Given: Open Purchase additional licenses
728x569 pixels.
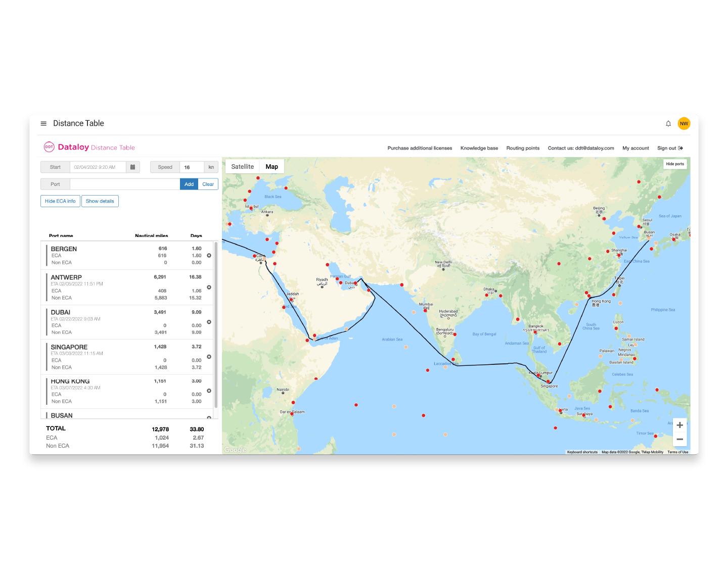Looking at the screenshot, I should point(420,148).
